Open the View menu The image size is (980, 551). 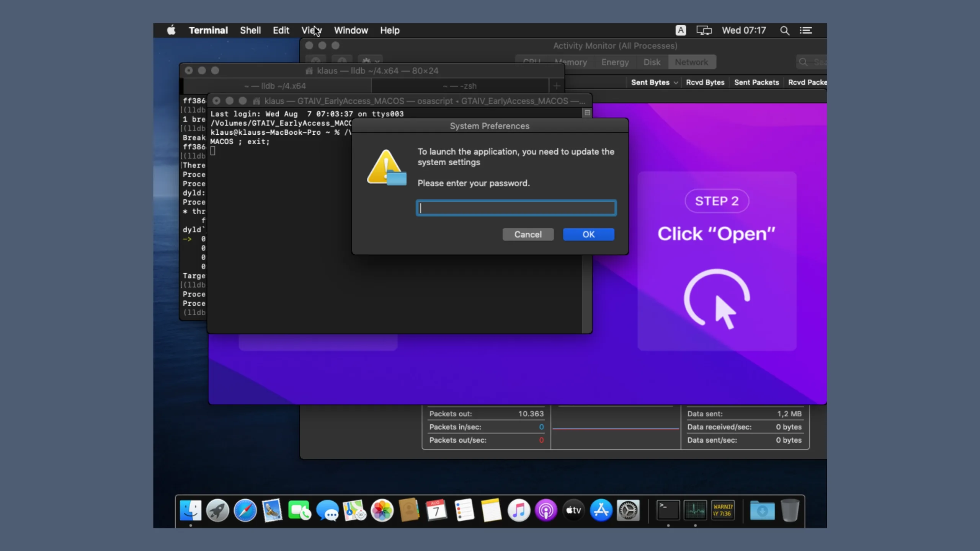311,30
